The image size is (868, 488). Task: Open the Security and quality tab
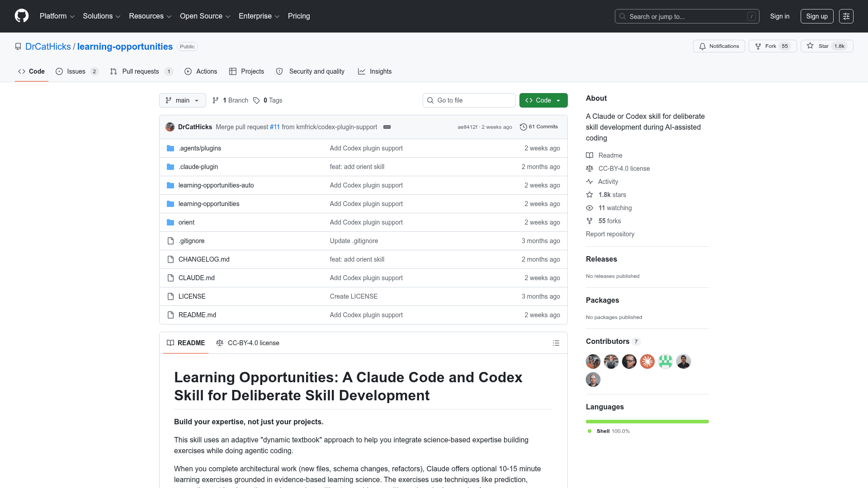[x=310, y=71]
